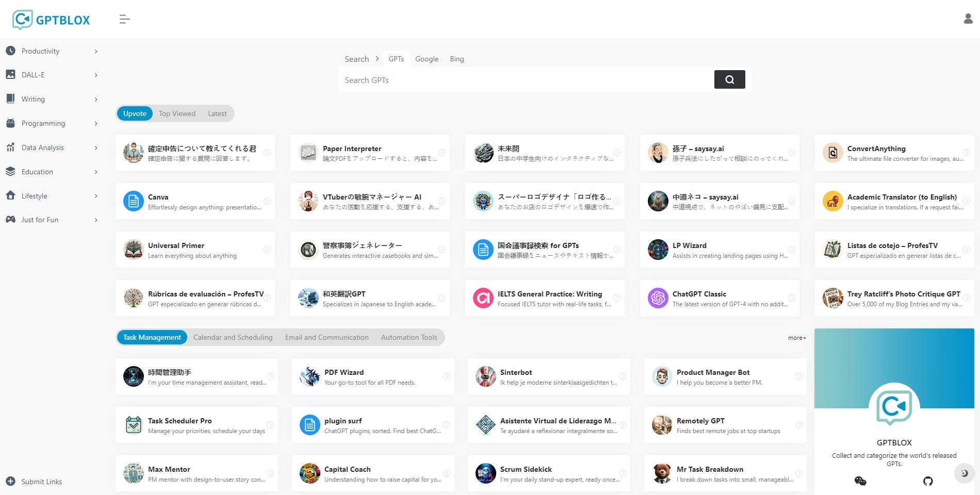This screenshot has height=495, width=980.
Task: Open the user account icon
Action: click(968, 19)
